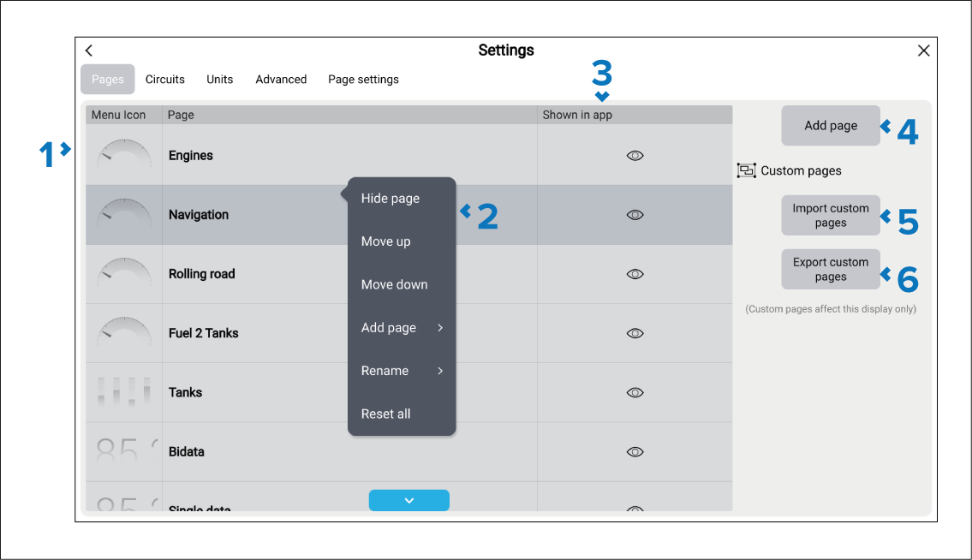This screenshot has width=972, height=560.
Task: Click the Custom pages icon
Action: 746,170
